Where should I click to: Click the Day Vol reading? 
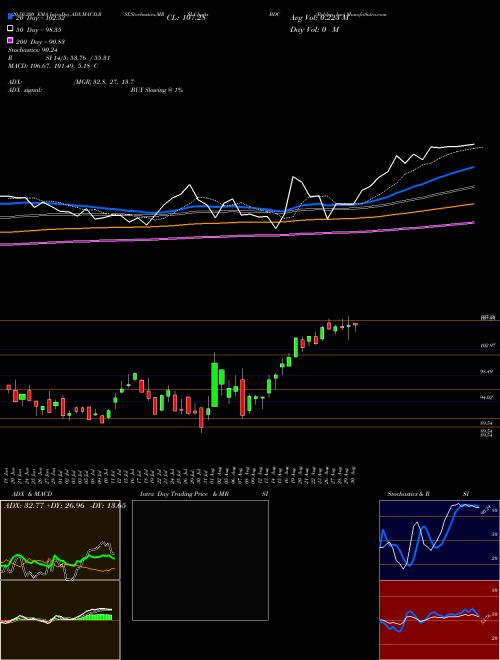tap(314, 30)
